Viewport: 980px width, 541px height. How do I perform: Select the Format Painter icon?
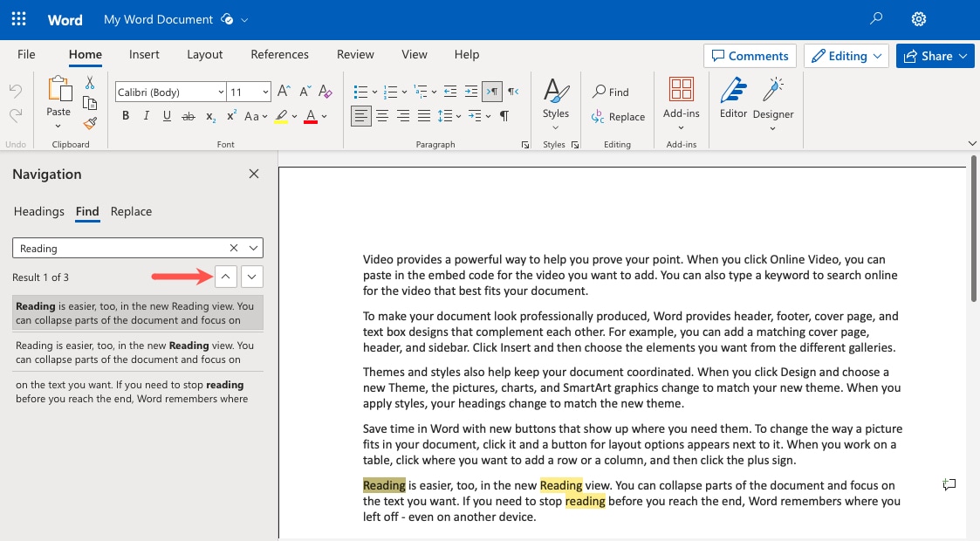coord(89,123)
